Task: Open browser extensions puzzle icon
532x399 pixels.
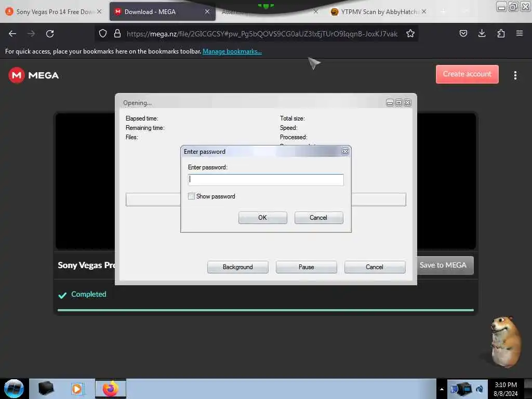Action: point(501,33)
